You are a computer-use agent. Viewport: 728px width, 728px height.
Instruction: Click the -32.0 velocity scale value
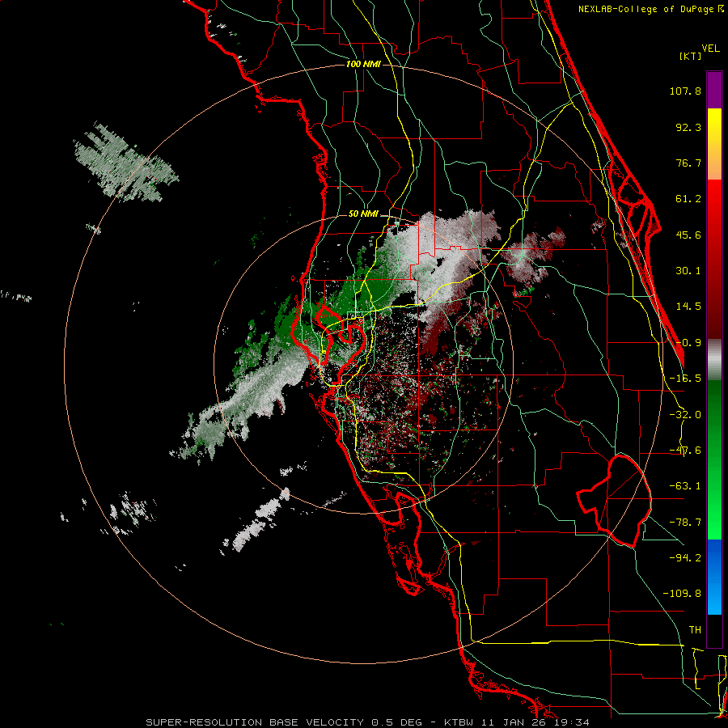click(685, 415)
